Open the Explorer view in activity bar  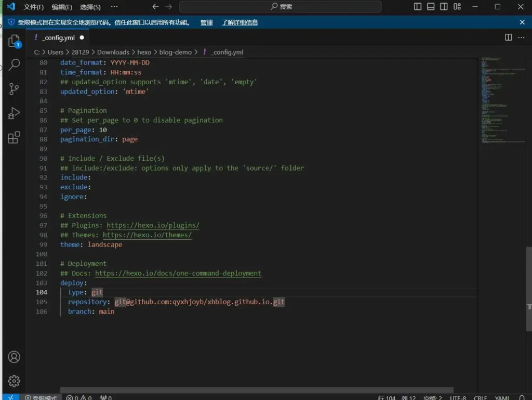[x=14, y=41]
